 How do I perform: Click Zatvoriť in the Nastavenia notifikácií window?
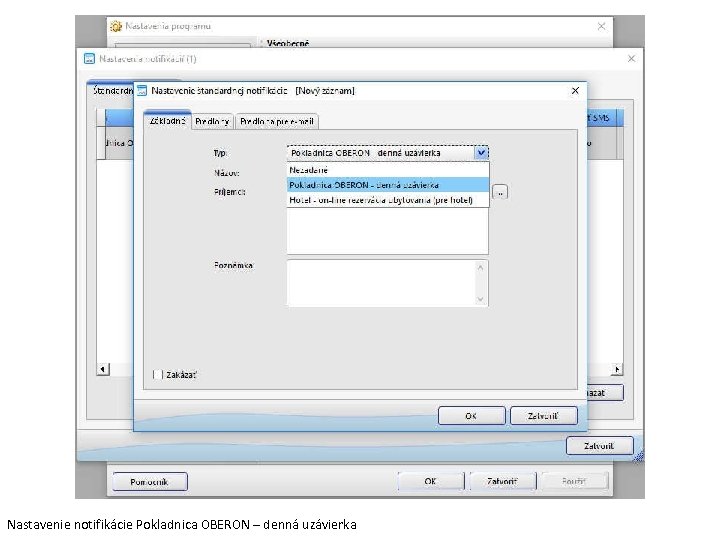[x=600, y=446]
